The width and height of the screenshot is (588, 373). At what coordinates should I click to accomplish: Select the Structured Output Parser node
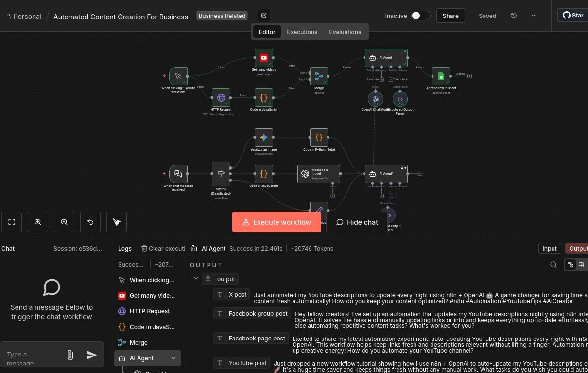pyautogui.click(x=400, y=99)
